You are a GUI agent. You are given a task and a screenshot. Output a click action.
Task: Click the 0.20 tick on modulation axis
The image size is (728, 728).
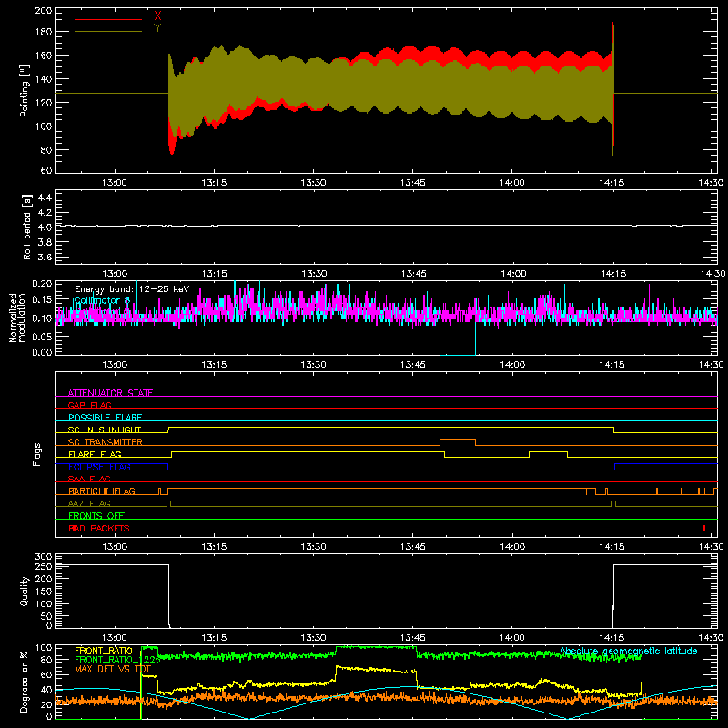pos(42,283)
